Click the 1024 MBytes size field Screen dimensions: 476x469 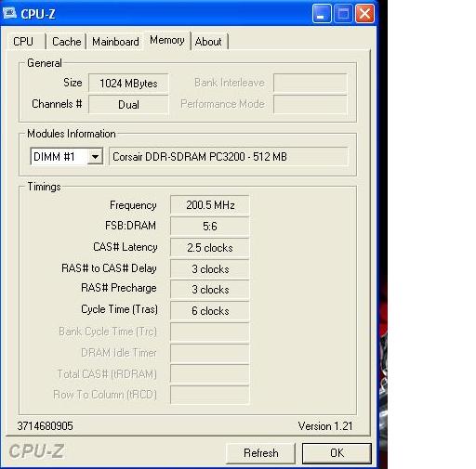point(128,83)
